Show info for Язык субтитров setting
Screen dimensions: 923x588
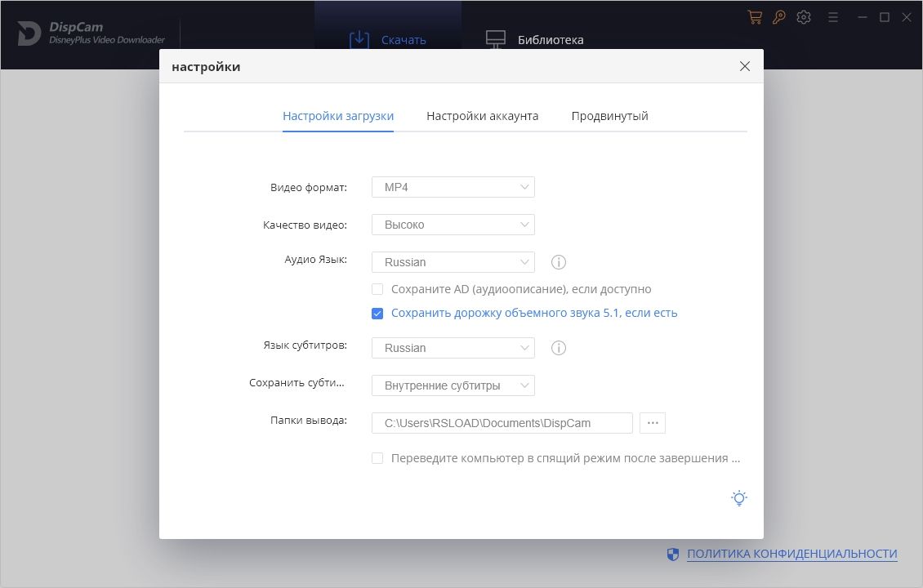(558, 348)
